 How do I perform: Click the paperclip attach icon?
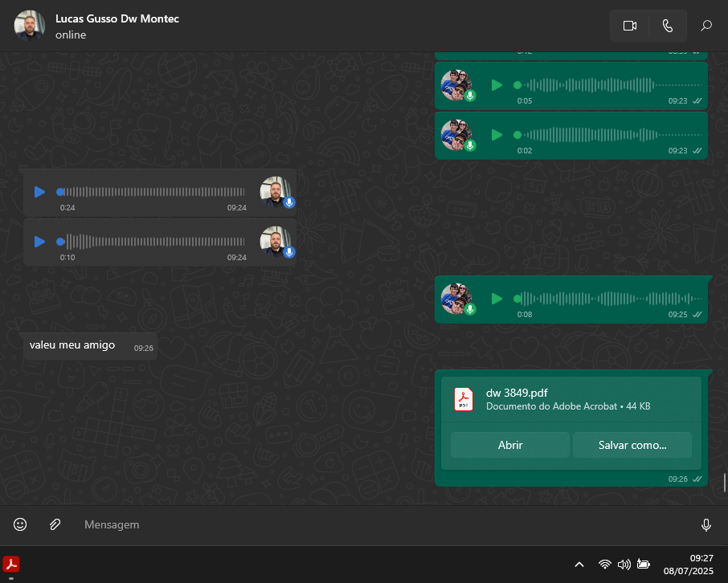55,524
